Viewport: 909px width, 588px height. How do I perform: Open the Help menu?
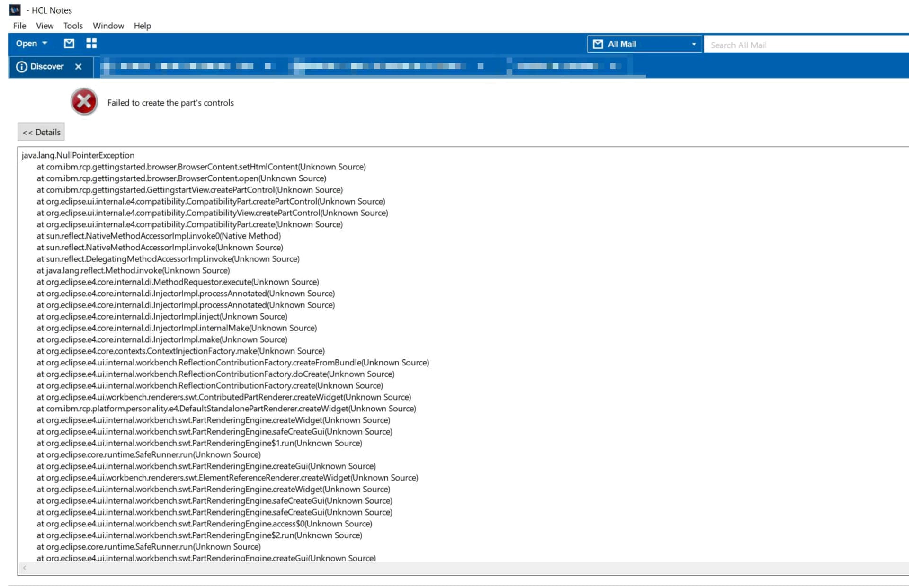point(142,26)
